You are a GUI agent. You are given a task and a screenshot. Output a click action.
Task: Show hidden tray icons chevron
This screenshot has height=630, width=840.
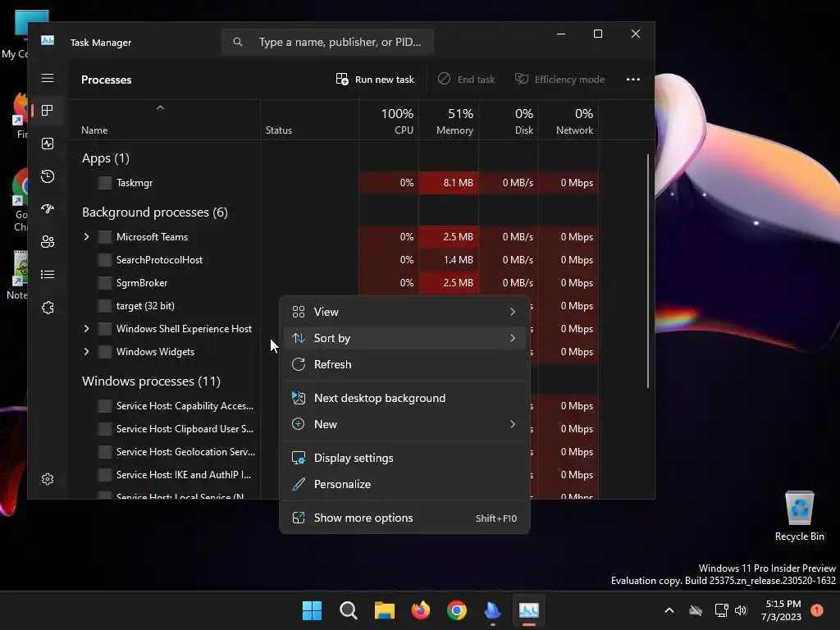[x=669, y=610]
